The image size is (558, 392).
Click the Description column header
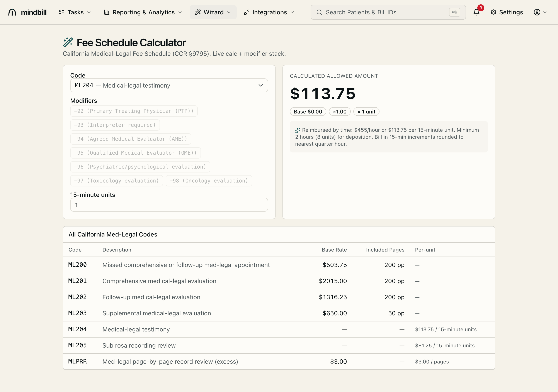pyautogui.click(x=117, y=250)
